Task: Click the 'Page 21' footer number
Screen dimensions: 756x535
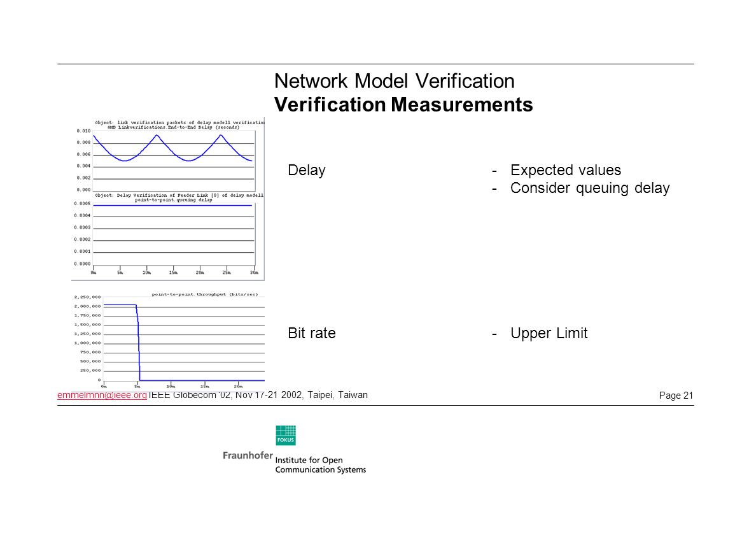Action: (x=676, y=396)
